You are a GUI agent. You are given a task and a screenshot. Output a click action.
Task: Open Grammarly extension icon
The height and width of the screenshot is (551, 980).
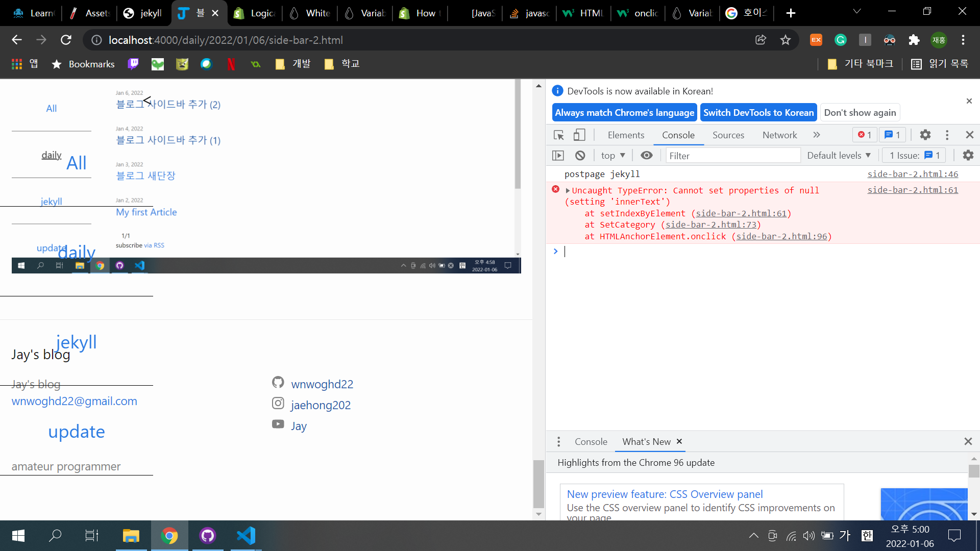pos(841,40)
